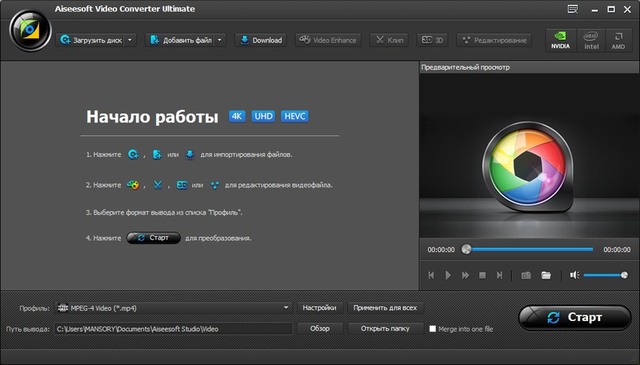Click the HEVC badge
Screen dimensions: 640x365
pyautogui.click(x=295, y=116)
